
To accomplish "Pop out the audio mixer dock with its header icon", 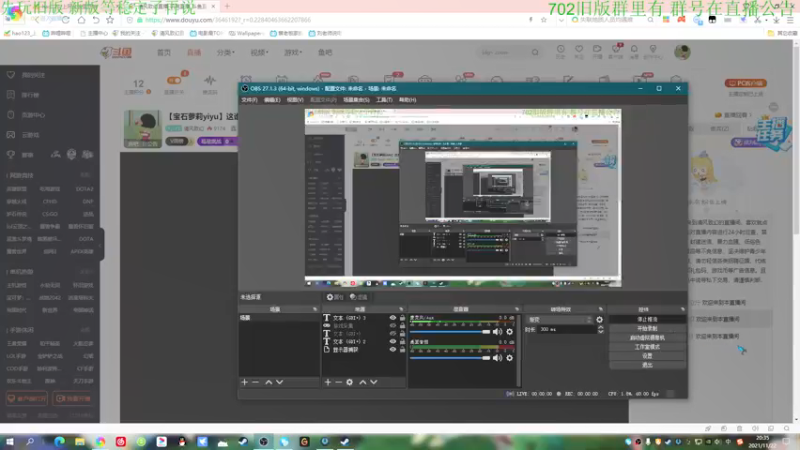I will coord(517,309).
